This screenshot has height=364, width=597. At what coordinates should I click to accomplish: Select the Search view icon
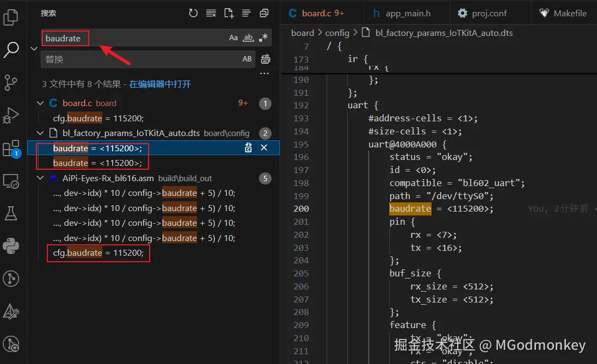11,50
